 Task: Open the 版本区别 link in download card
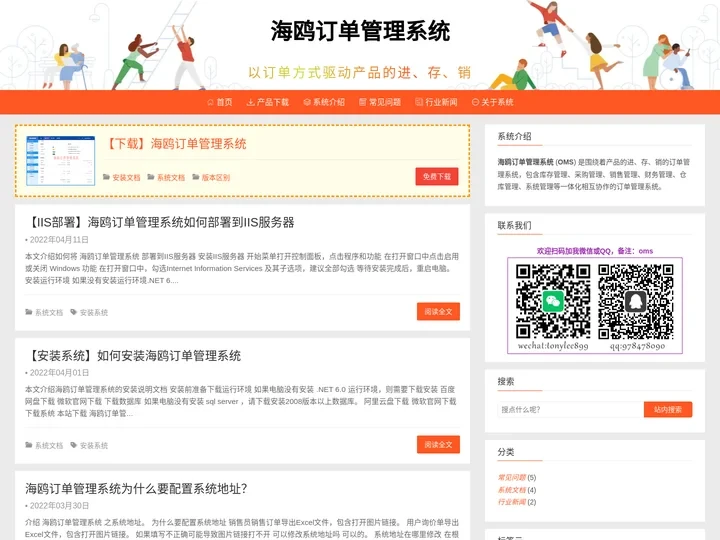215,178
